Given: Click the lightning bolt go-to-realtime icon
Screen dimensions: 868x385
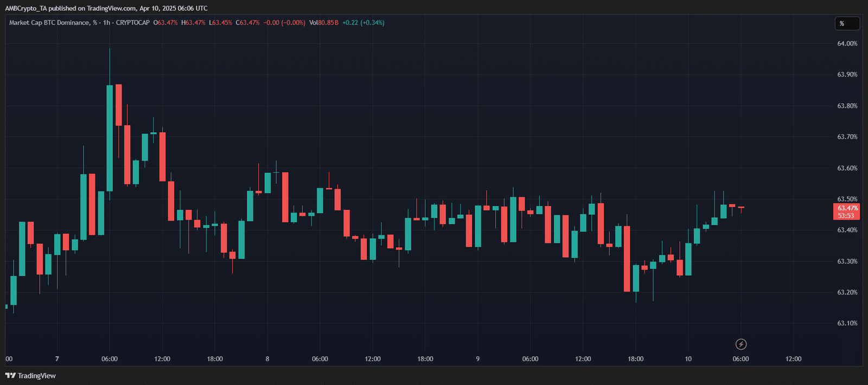Looking at the screenshot, I should 741,344.
